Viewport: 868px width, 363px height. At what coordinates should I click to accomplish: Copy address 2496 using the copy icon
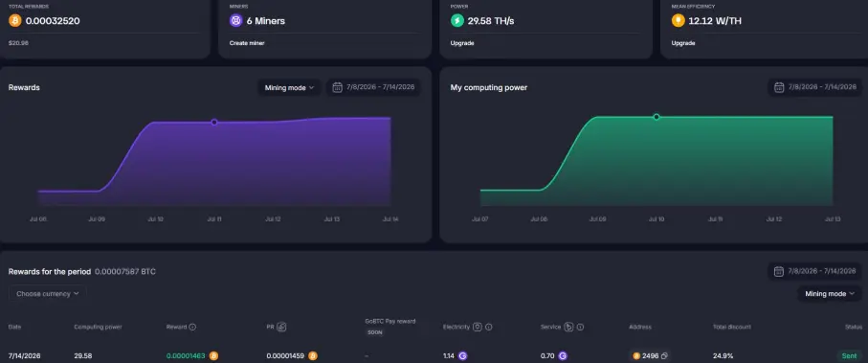(664, 355)
